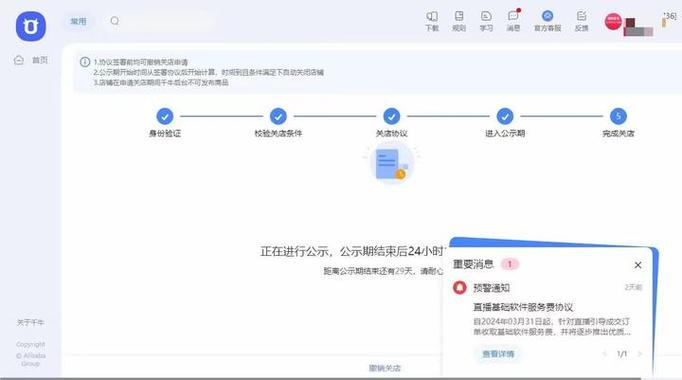Open 关于千牛 link in sidebar
The image size is (682, 380).
point(30,322)
